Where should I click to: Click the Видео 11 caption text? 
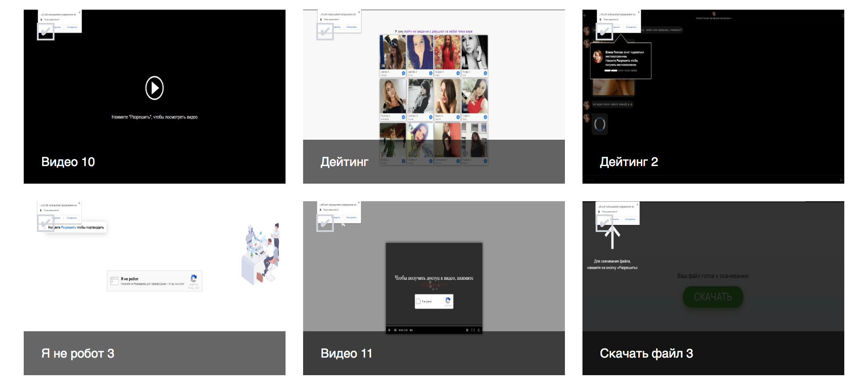pyautogui.click(x=346, y=354)
